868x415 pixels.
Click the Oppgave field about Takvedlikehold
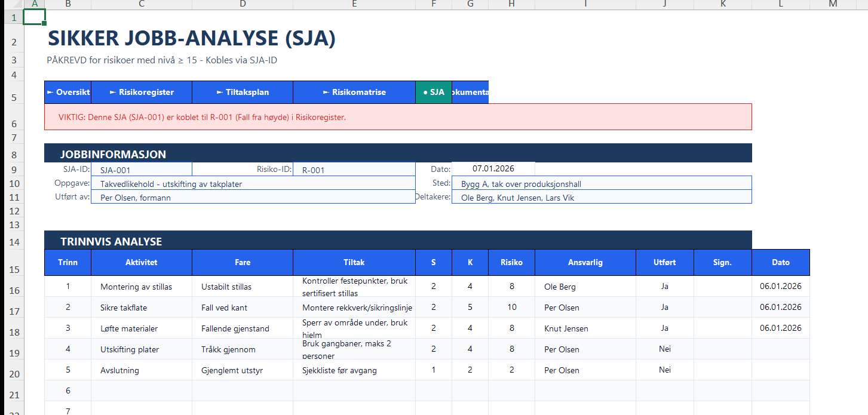pos(253,184)
